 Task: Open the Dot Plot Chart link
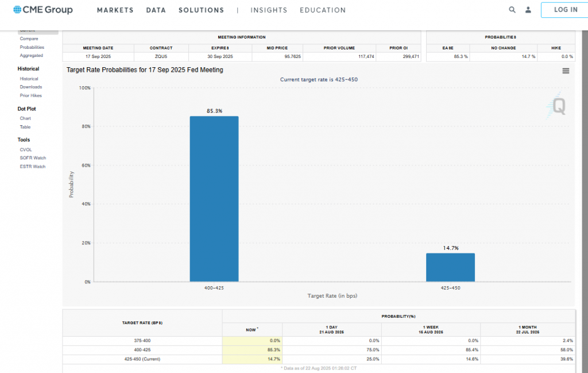[25, 118]
